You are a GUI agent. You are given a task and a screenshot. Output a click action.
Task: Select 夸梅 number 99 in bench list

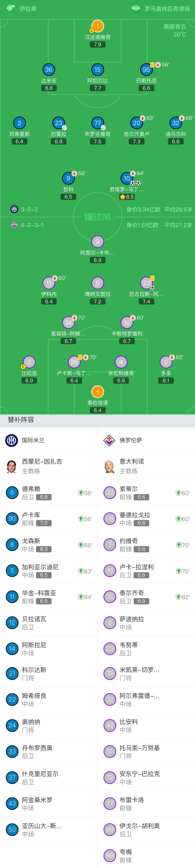pos(110,855)
